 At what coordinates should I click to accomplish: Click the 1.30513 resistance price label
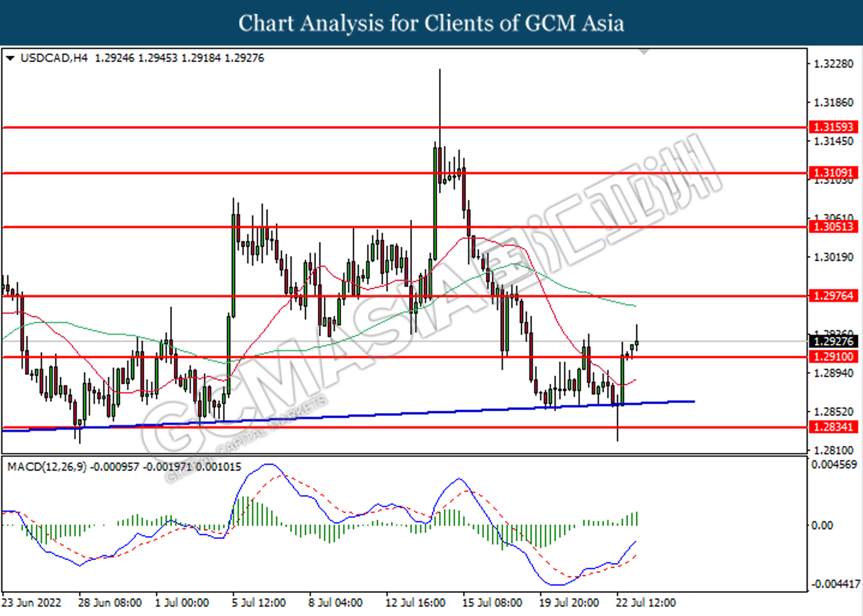[834, 227]
